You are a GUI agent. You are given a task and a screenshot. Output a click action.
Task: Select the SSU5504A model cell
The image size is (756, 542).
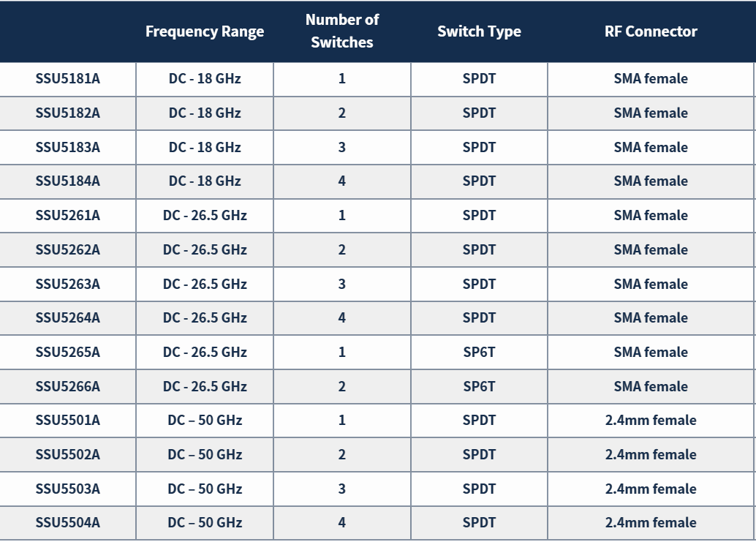67,523
